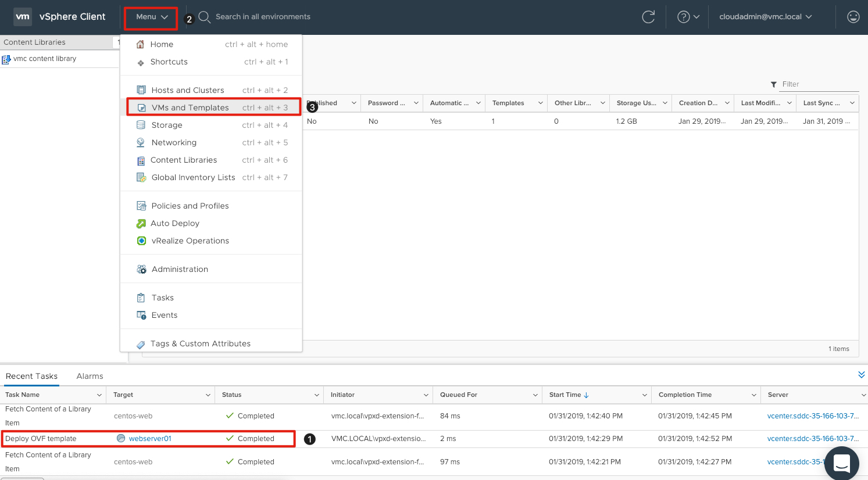Screen dimensions: 868x480
Task: Choose Global Inventory Lists from menu
Action: pyautogui.click(x=193, y=177)
